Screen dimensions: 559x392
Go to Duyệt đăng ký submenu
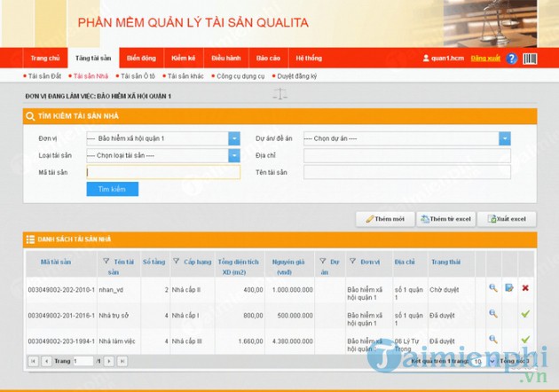click(x=296, y=76)
